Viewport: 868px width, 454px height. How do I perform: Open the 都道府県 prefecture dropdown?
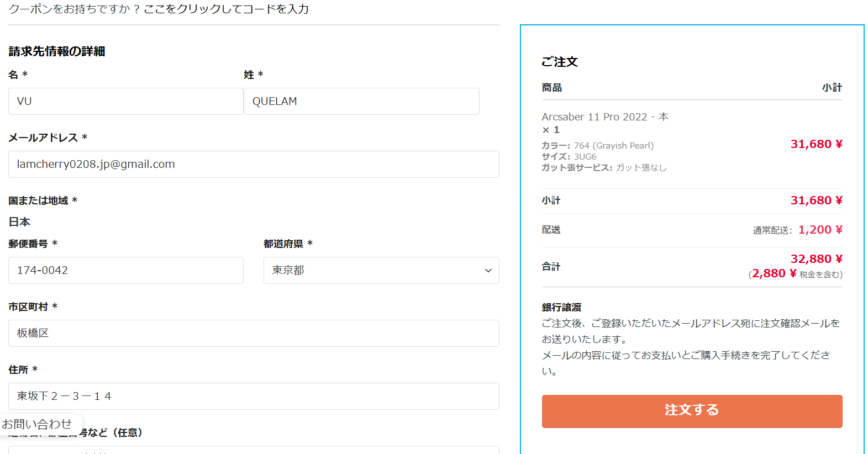tap(381, 271)
